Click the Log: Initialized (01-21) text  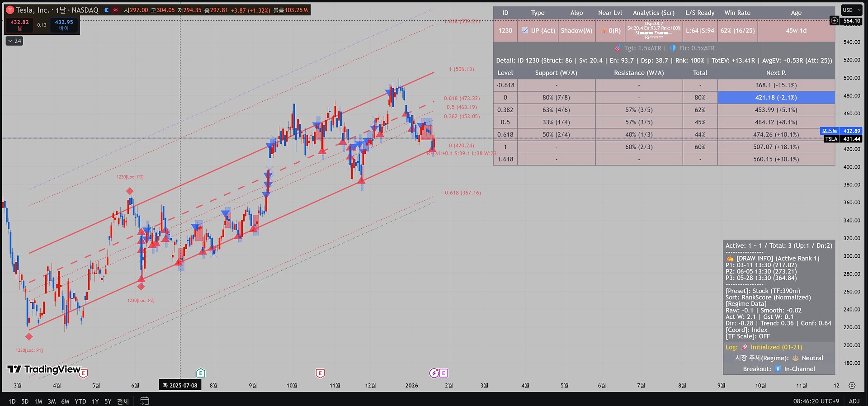click(x=764, y=347)
